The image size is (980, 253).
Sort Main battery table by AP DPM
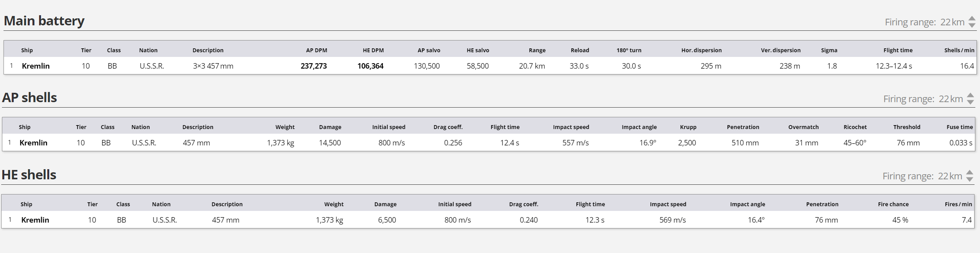click(316, 50)
